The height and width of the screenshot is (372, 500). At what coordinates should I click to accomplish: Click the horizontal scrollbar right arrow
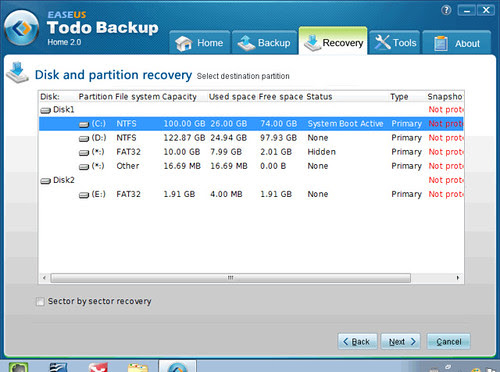pos(458,278)
